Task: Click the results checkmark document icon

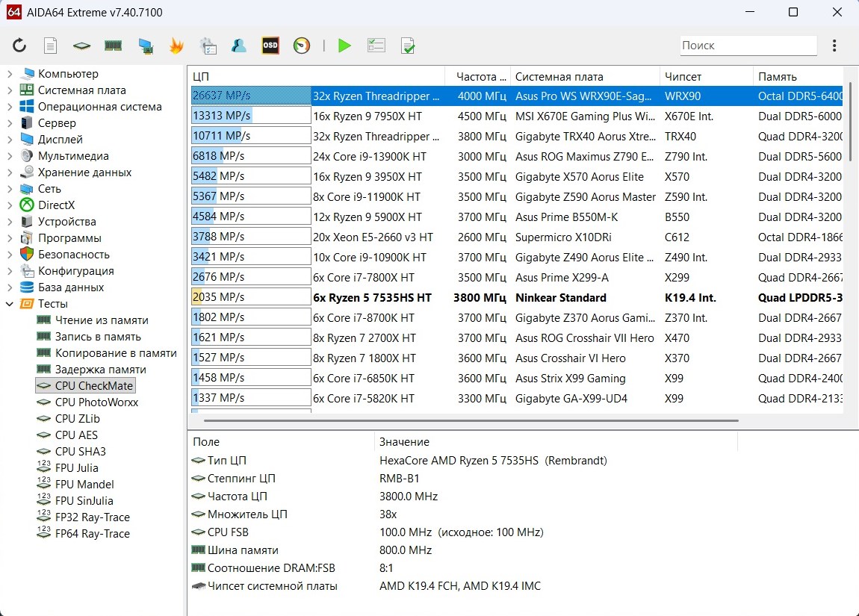Action: 408,46
